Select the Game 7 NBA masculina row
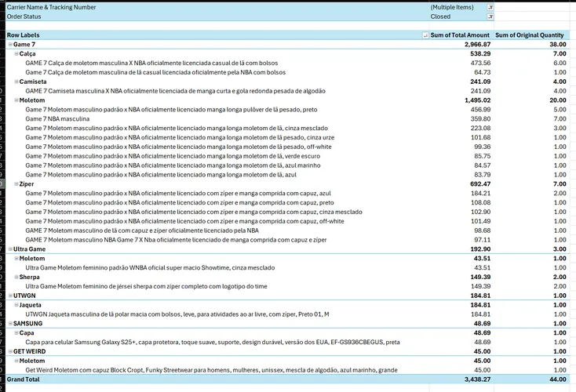The image size is (576, 392). pyautogui.click(x=57, y=119)
